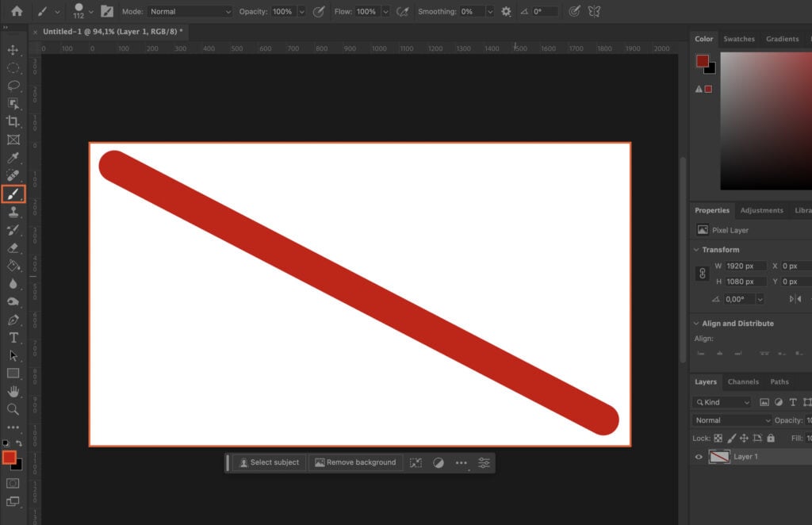
Task: Open the brush Mode dropdown
Action: (190, 12)
